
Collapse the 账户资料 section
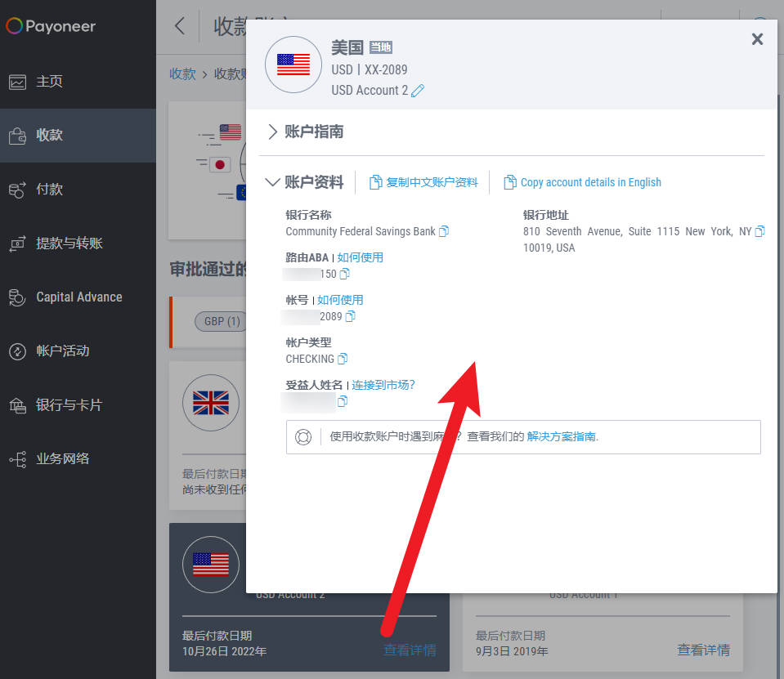[x=305, y=182]
